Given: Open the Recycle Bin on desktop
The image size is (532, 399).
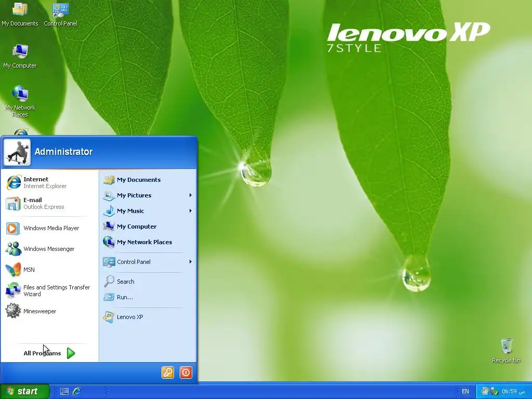Looking at the screenshot, I should point(506,351).
